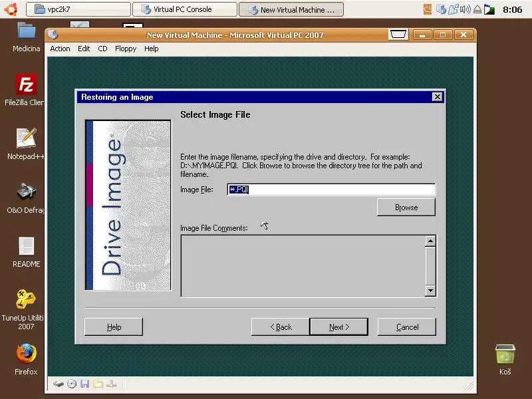
Task: Launch TuneUp Utilities 2007 shortcut
Action: (x=25, y=309)
